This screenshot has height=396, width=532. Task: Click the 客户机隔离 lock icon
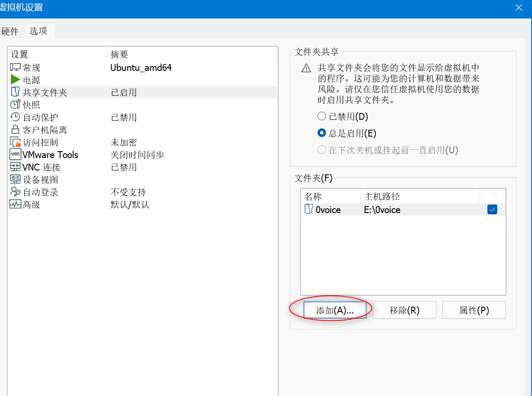pos(15,130)
